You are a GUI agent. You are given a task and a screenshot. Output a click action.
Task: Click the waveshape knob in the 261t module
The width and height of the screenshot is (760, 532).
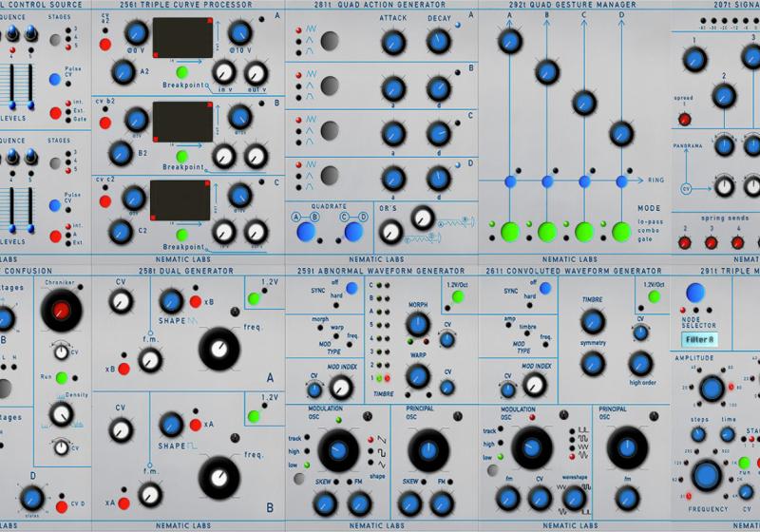pyautogui.click(x=574, y=498)
